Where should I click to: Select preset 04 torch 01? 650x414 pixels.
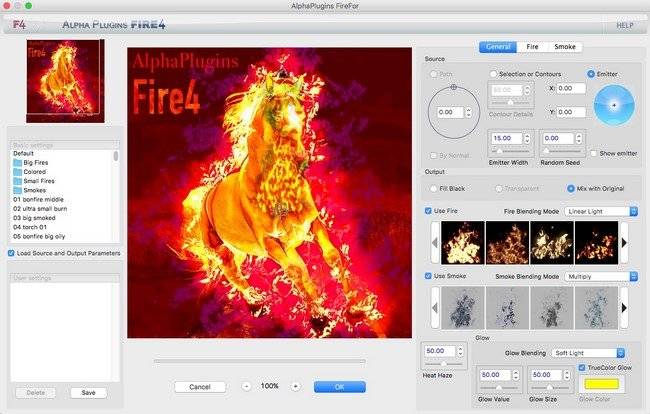click(x=30, y=227)
